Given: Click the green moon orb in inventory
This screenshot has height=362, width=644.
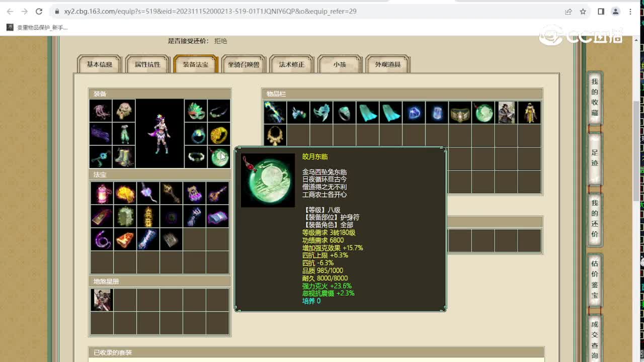Looking at the screenshot, I should (483, 112).
